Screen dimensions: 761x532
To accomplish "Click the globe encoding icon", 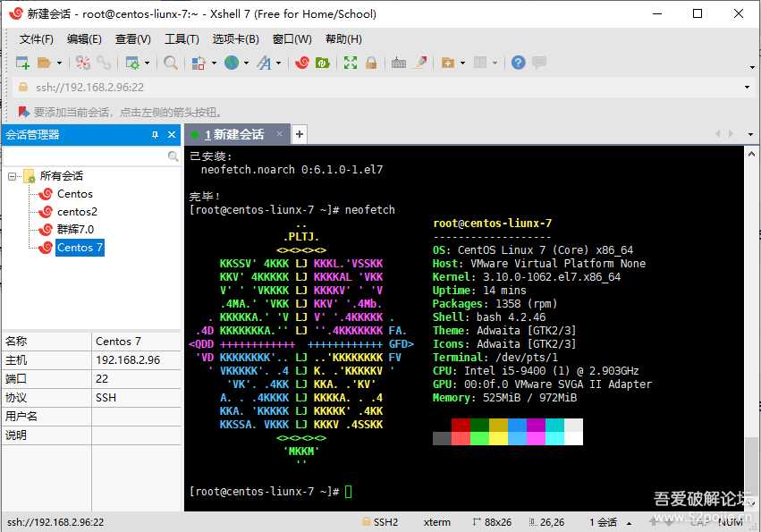I will pos(232,63).
